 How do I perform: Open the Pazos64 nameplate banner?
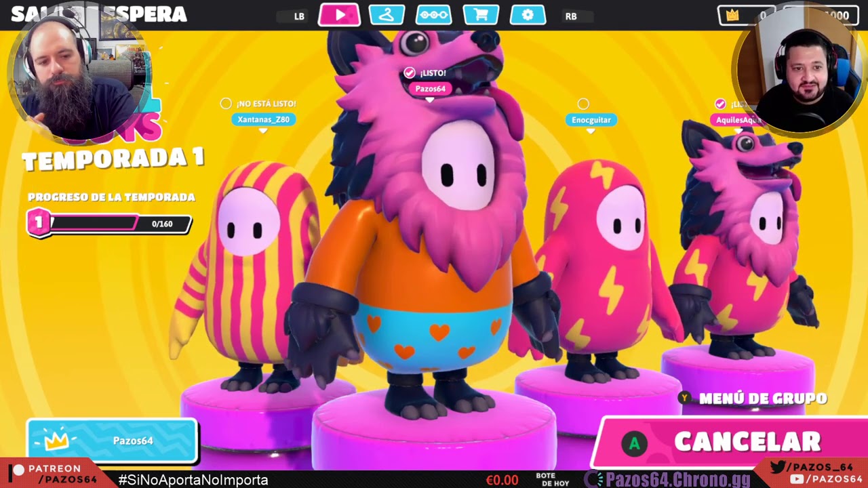112,441
